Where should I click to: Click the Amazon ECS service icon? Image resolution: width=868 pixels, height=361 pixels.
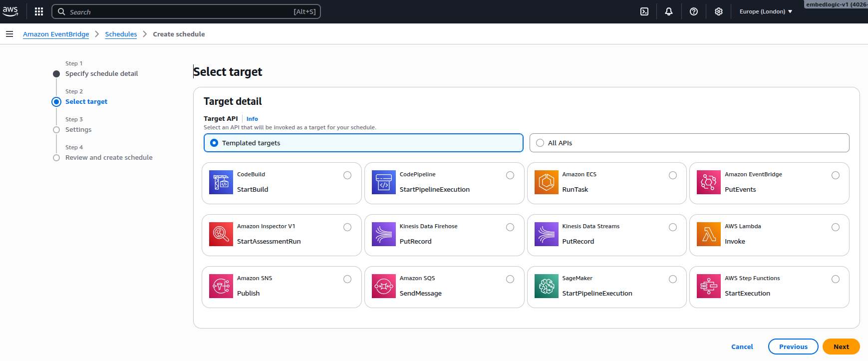point(546,182)
